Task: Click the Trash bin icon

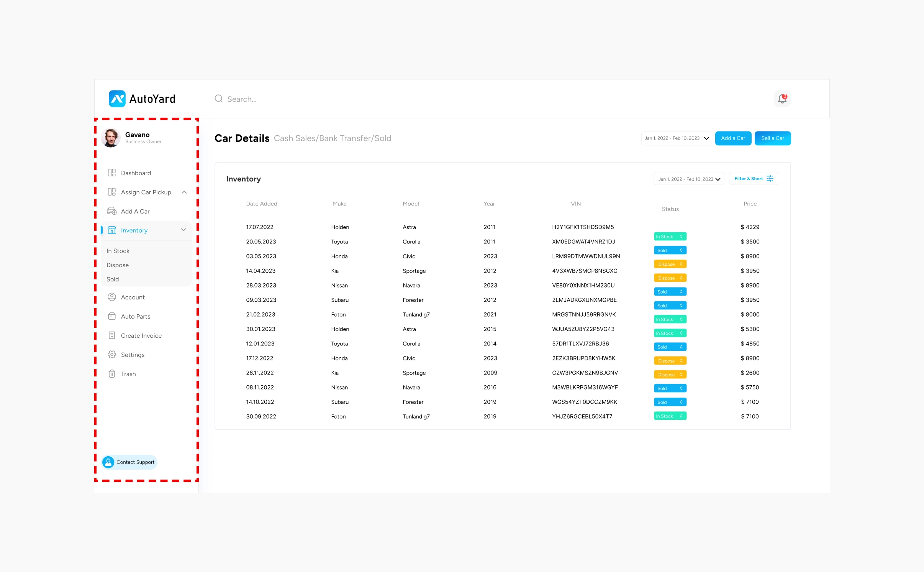Action: [111, 374]
